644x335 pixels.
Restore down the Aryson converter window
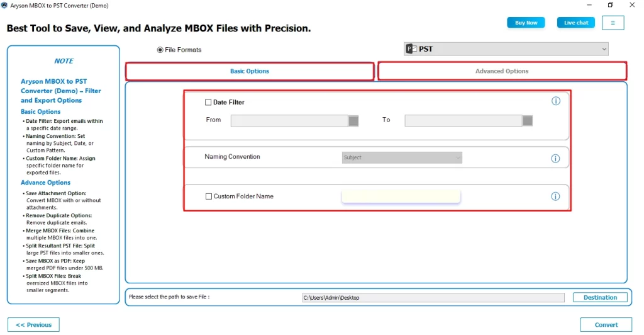(610, 5)
